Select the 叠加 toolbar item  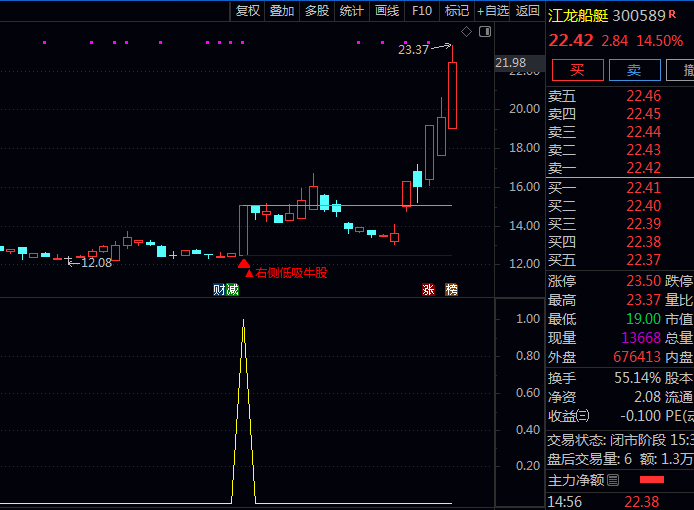(282, 11)
